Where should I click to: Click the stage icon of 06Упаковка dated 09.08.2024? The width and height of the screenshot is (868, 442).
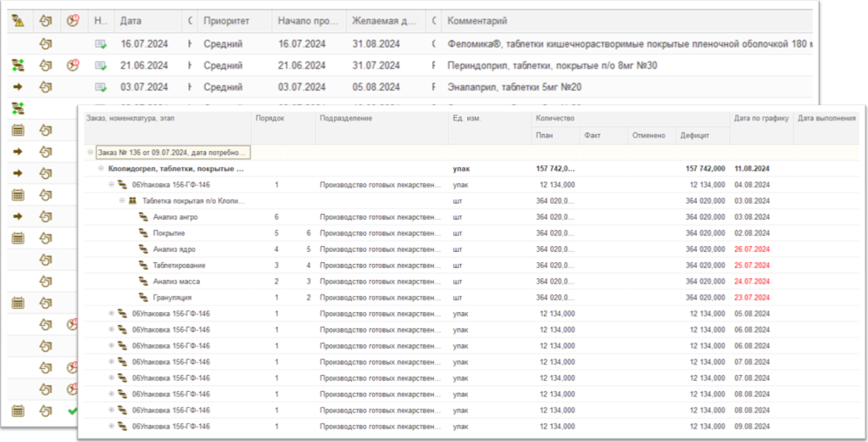[122, 427]
